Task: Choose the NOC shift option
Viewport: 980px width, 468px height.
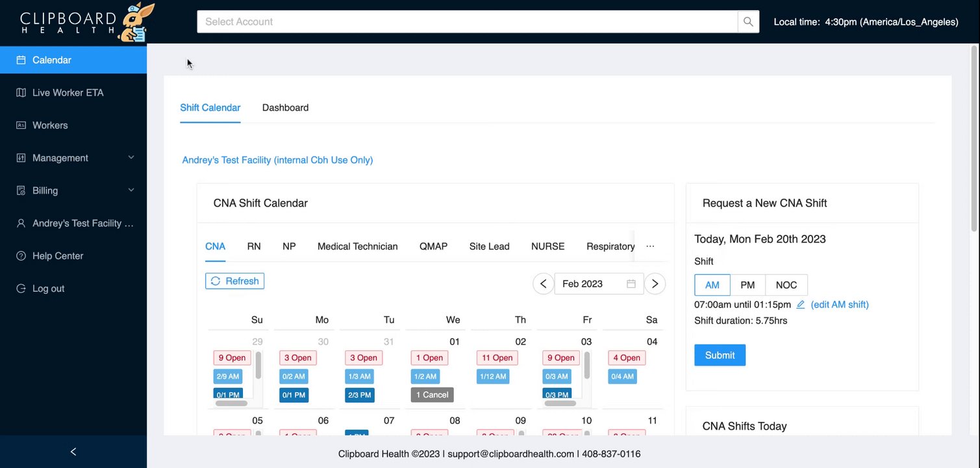Action: pos(786,285)
